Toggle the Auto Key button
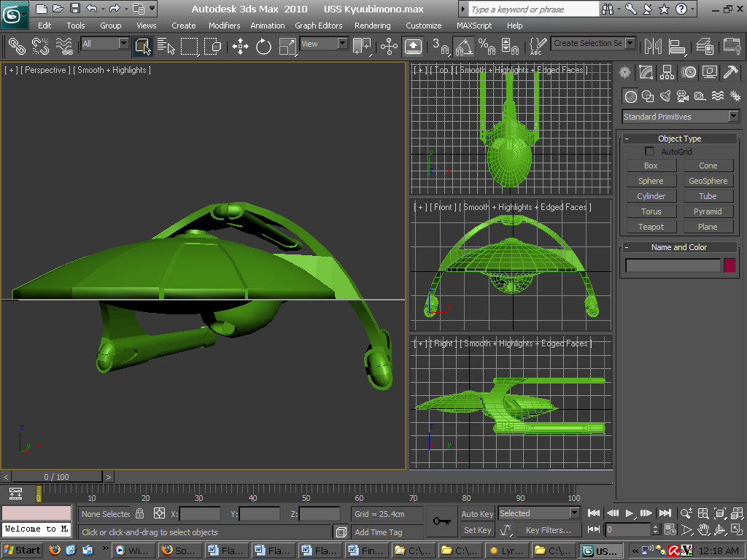This screenshot has width=747, height=560. click(477, 514)
